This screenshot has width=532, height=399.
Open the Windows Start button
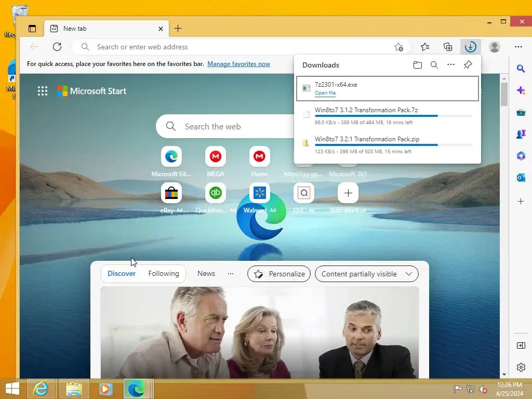pyautogui.click(x=12, y=389)
